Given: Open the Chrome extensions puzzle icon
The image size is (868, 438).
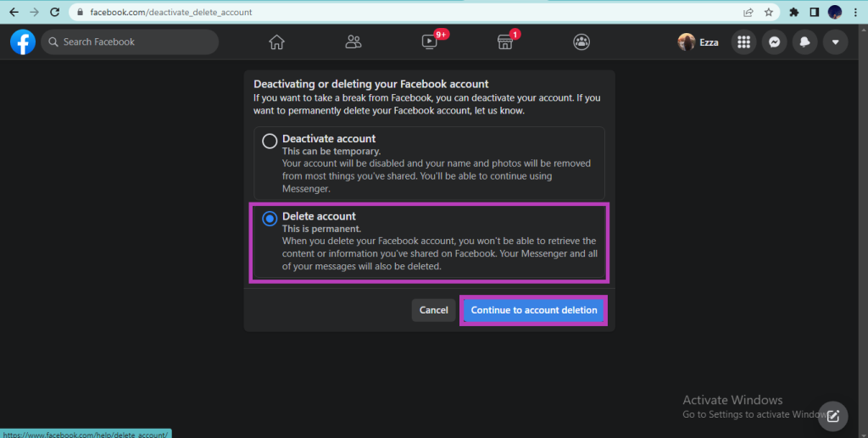Looking at the screenshot, I should click(x=793, y=12).
